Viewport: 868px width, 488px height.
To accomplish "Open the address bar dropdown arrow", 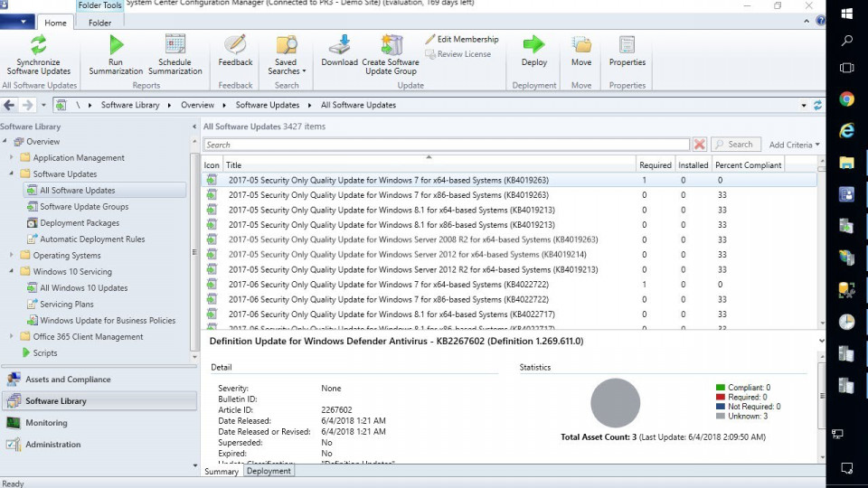I will [804, 105].
